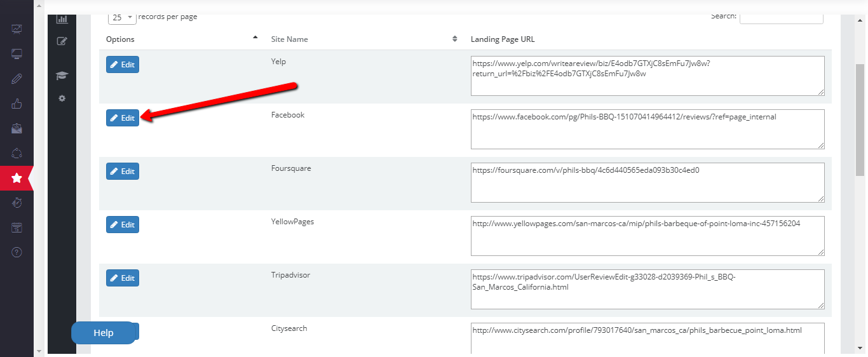Sort table by Options column arrow
This screenshot has width=868, height=357.
click(255, 38)
